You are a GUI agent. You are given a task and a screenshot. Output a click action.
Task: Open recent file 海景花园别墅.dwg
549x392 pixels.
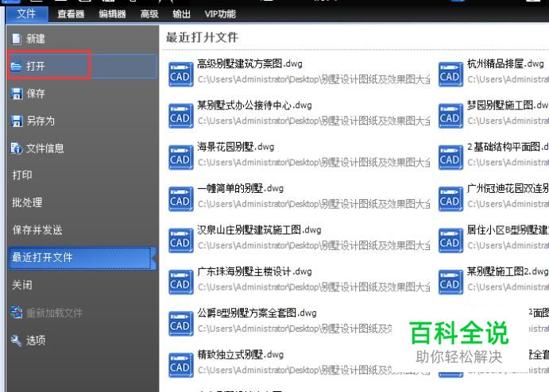coord(236,147)
